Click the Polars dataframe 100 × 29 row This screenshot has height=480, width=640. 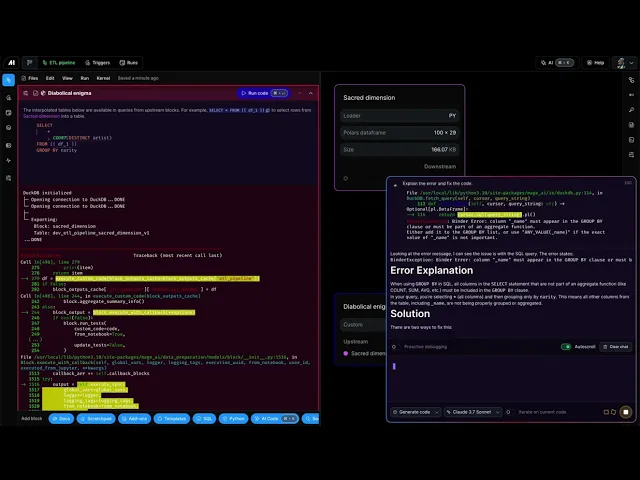click(x=399, y=133)
